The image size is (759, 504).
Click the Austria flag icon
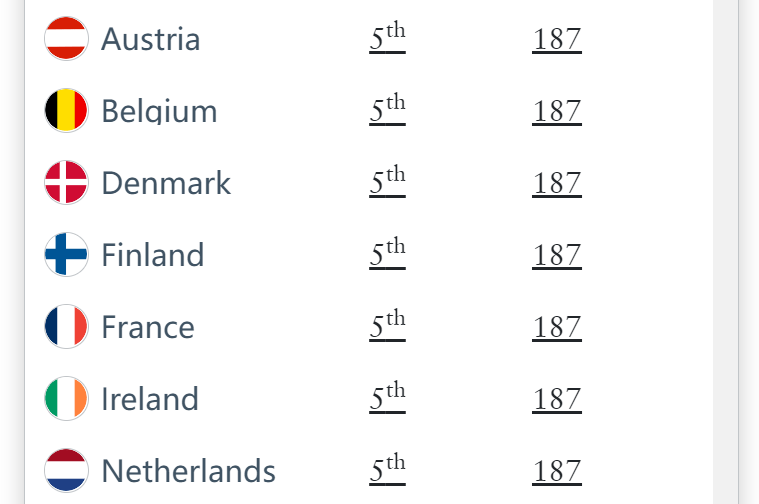pyautogui.click(x=67, y=39)
